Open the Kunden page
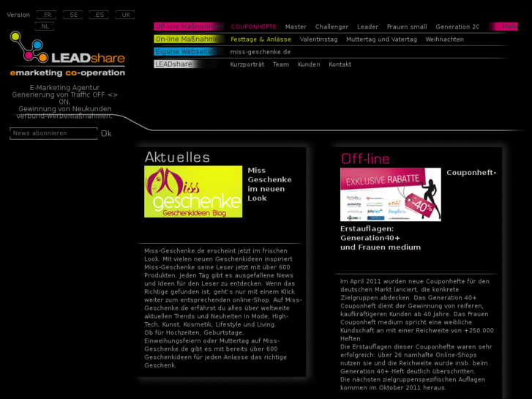The height and width of the screenshot is (399, 532). (x=309, y=64)
